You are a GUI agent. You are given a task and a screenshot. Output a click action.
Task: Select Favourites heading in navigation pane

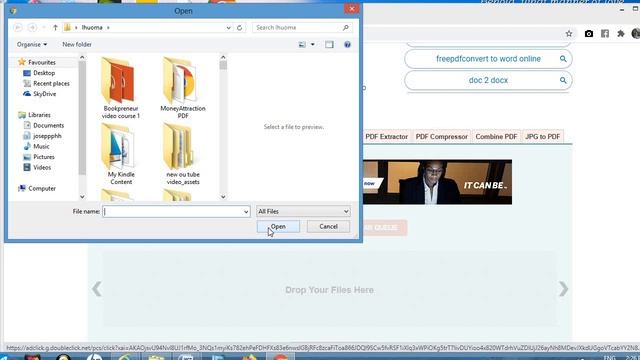pyautogui.click(x=42, y=62)
